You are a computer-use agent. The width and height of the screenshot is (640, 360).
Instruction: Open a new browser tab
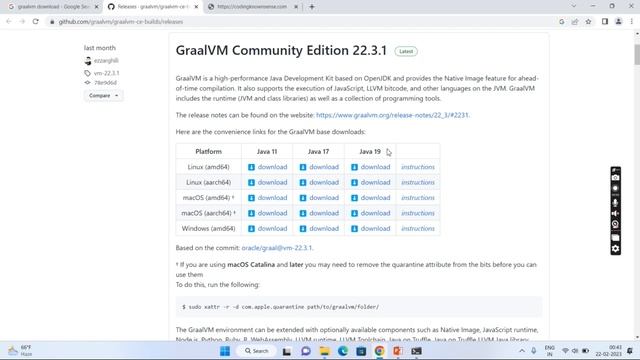click(312, 7)
